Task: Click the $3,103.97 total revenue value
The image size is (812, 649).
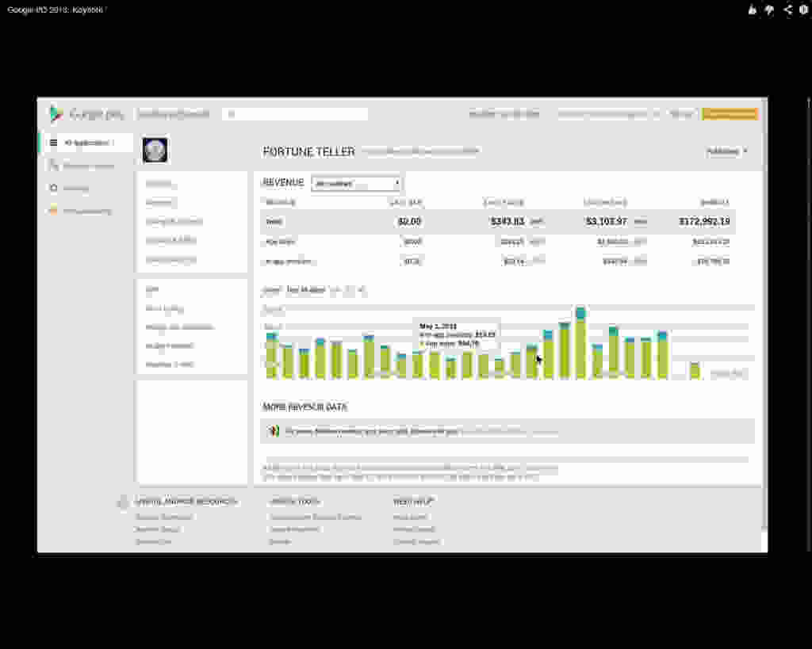Action: coord(607,222)
